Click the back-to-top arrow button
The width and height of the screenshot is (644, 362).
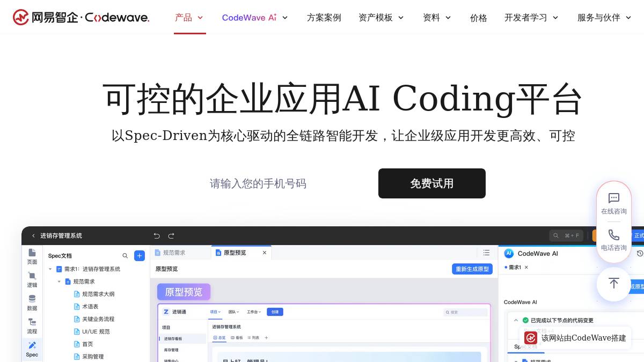pos(614,284)
